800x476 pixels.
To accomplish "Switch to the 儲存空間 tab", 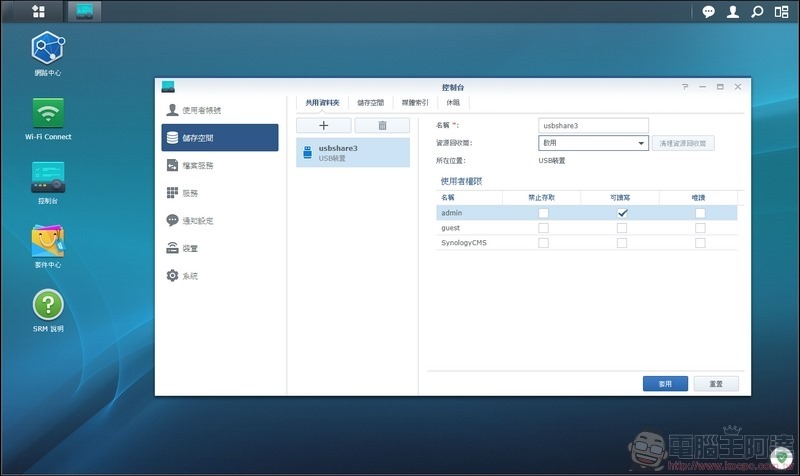I will point(370,103).
